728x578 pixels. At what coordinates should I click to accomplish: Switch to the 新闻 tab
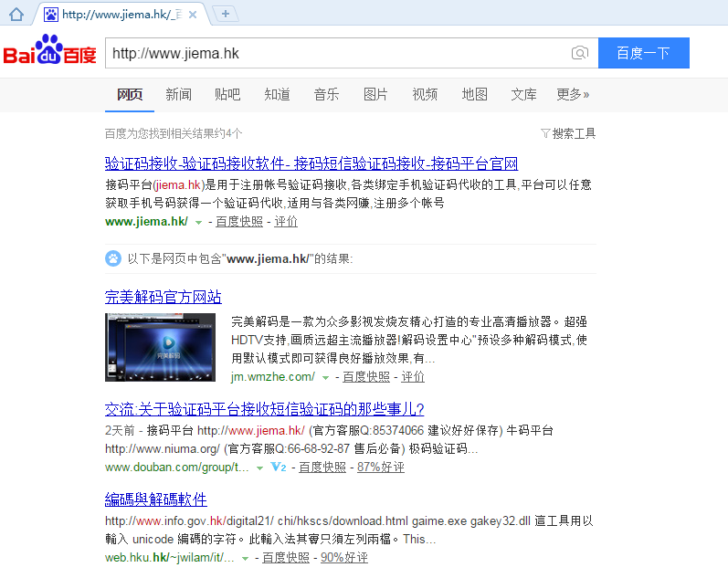179,95
